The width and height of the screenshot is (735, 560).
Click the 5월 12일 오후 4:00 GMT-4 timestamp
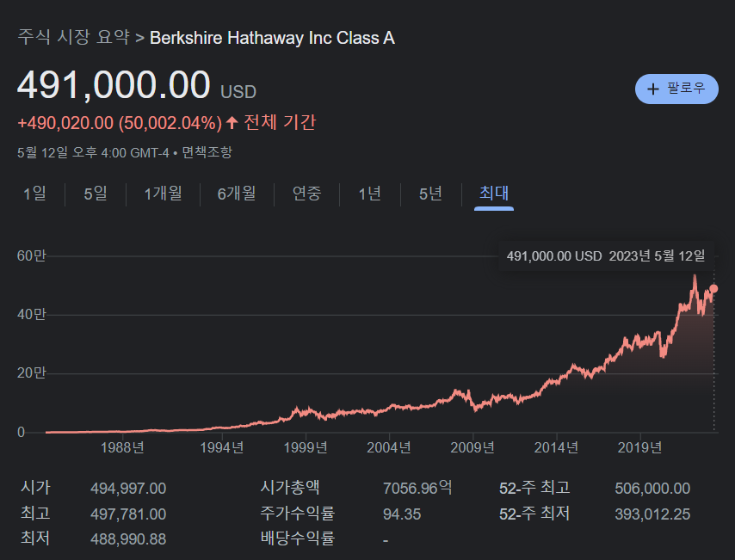tap(93, 152)
